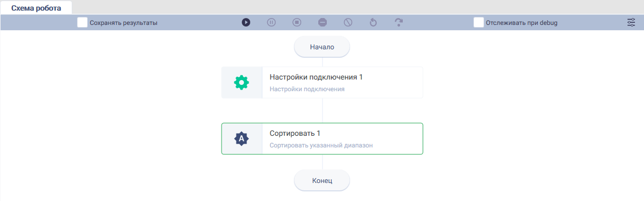Toggle the Отслеживать при debug checkbox

(479, 22)
